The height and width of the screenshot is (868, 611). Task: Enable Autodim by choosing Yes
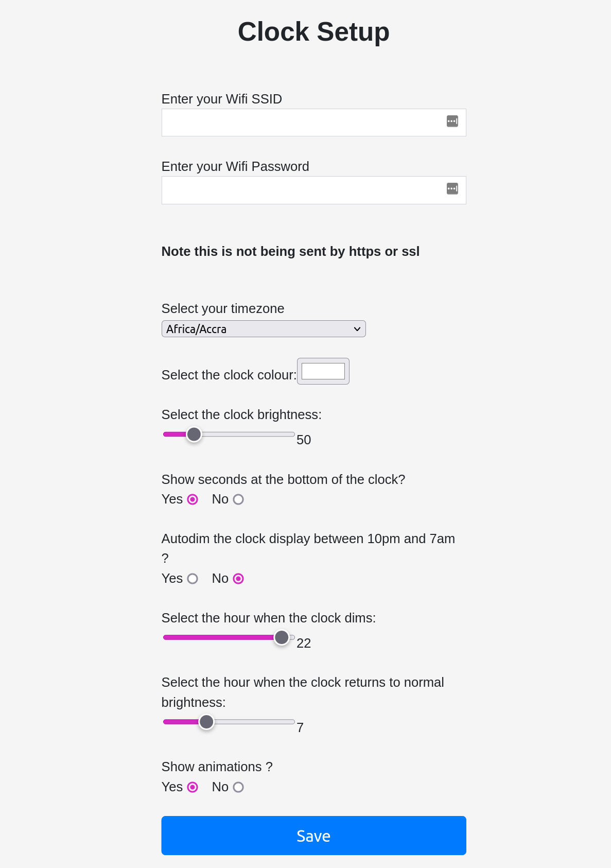(x=193, y=579)
